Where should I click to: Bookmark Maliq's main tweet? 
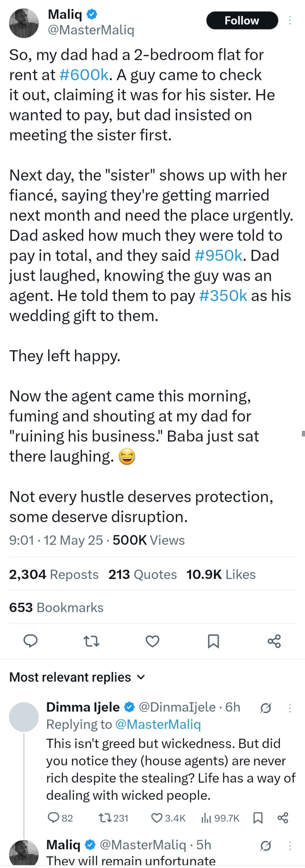point(213,641)
